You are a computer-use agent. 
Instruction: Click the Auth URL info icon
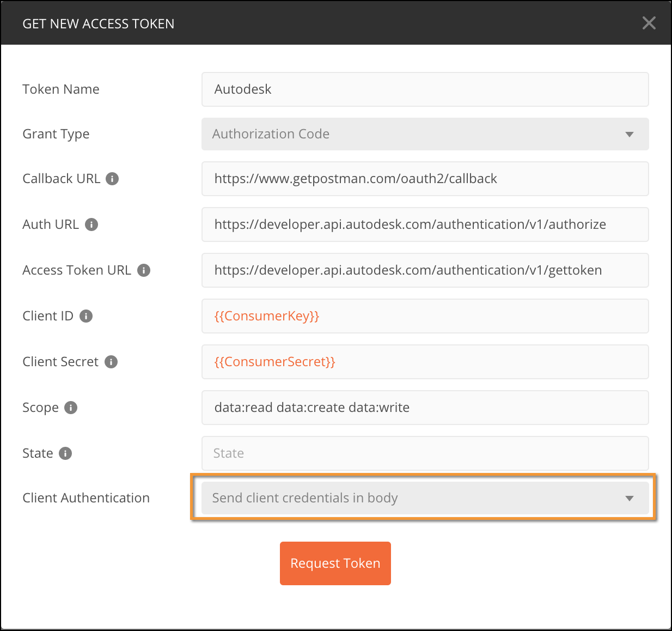pyautogui.click(x=91, y=225)
